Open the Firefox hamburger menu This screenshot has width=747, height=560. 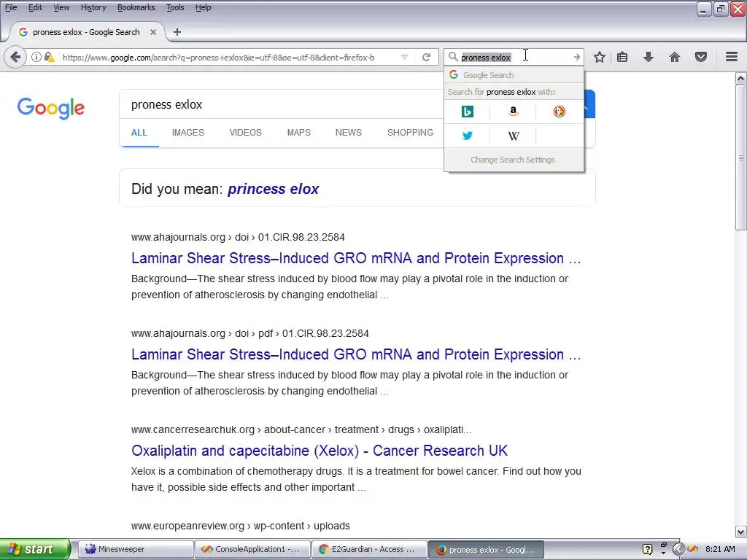tap(732, 57)
